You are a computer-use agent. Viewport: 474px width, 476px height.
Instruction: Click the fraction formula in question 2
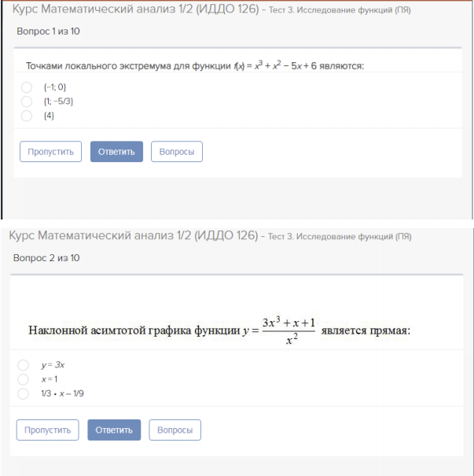coord(288,330)
